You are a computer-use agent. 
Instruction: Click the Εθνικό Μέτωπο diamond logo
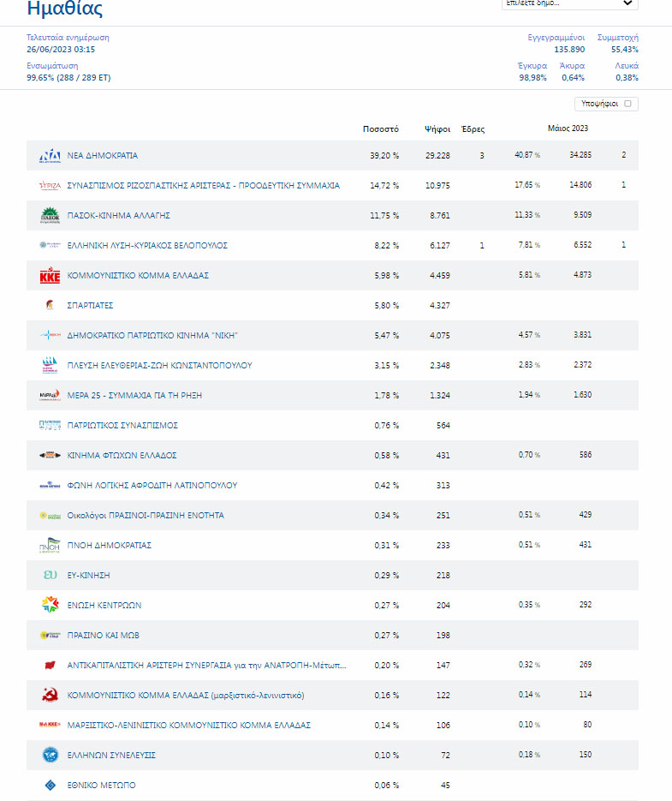coord(50,785)
